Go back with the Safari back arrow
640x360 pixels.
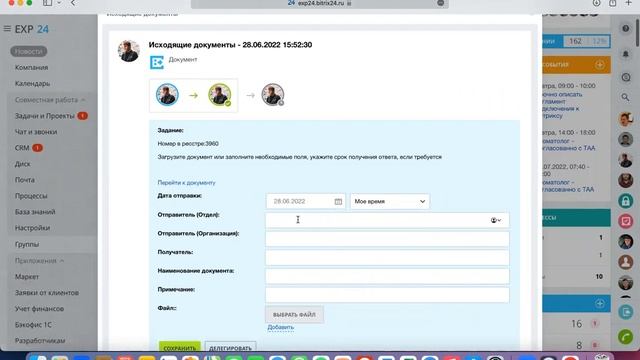click(x=73, y=3)
